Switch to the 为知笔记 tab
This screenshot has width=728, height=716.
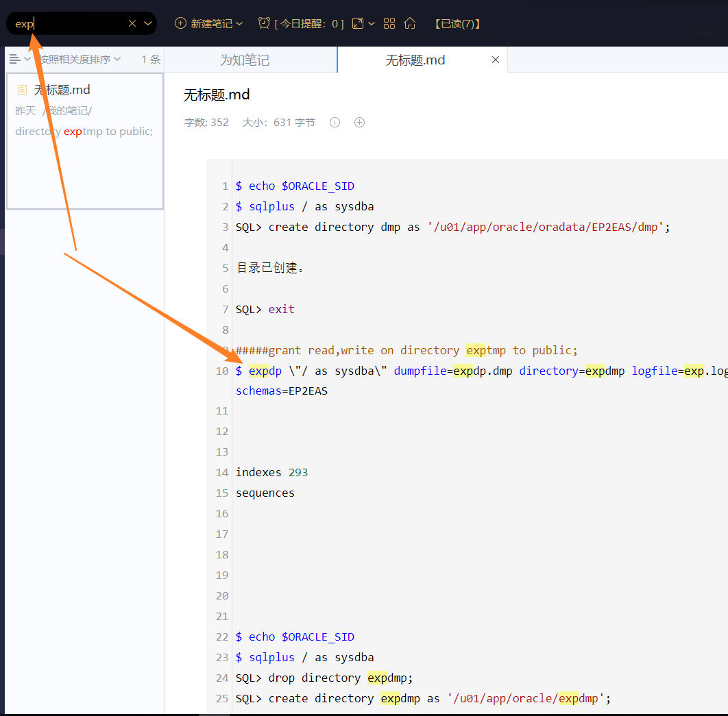[x=245, y=60]
